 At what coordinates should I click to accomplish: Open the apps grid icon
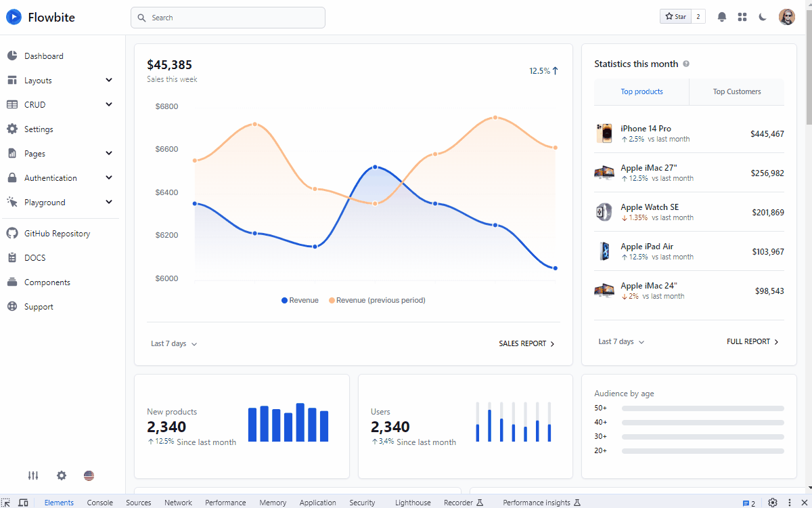point(742,16)
